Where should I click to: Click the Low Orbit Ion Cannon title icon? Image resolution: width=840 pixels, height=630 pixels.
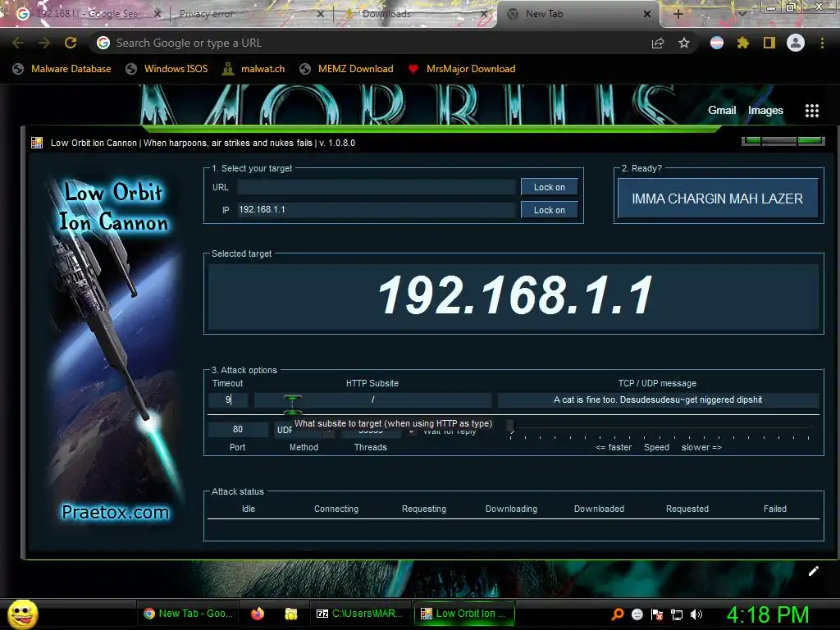click(x=37, y=143)
